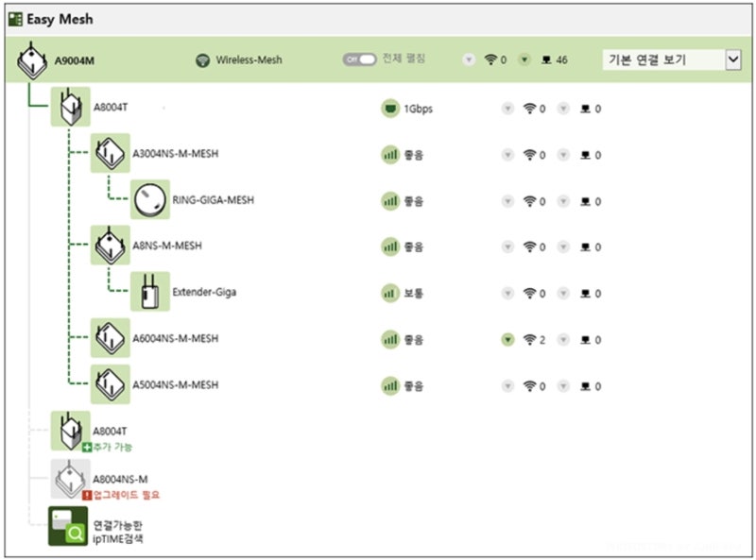Click the A9004M device name
Screen dimensions: 756x560
pos(75,60)
